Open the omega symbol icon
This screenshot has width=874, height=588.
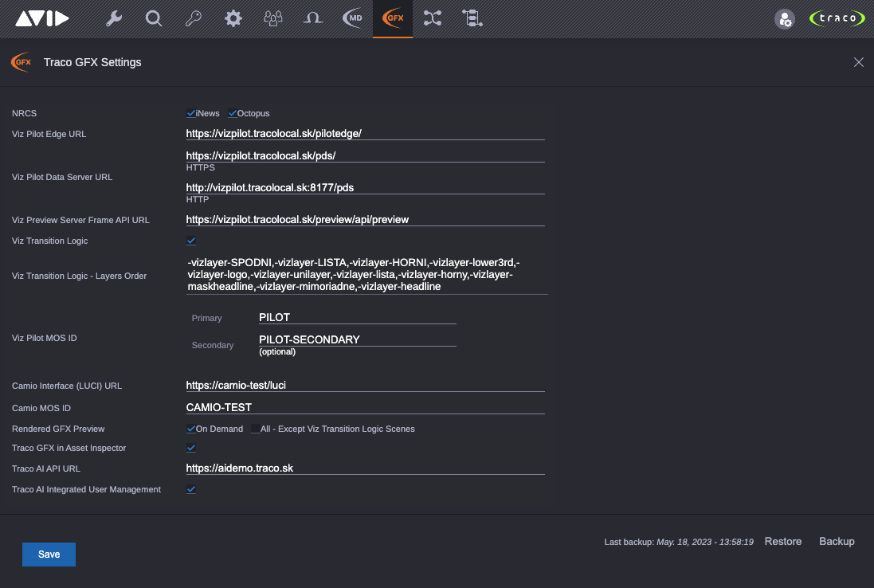pyautogui.click(x=312, y=18)
